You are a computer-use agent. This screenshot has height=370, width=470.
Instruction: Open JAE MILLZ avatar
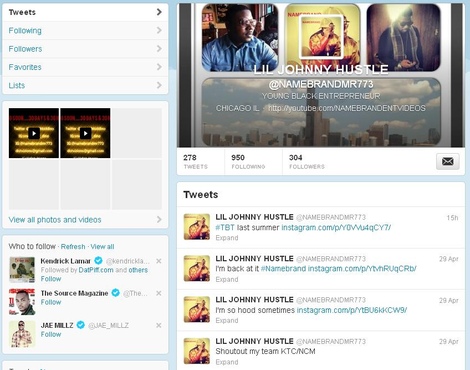click(x=22, y=334)
